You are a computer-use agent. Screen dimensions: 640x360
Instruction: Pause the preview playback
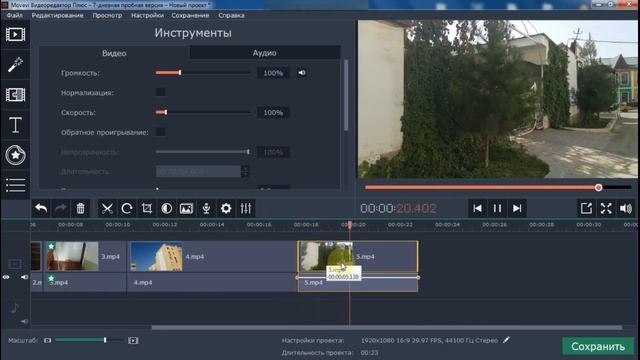point(497,209)
